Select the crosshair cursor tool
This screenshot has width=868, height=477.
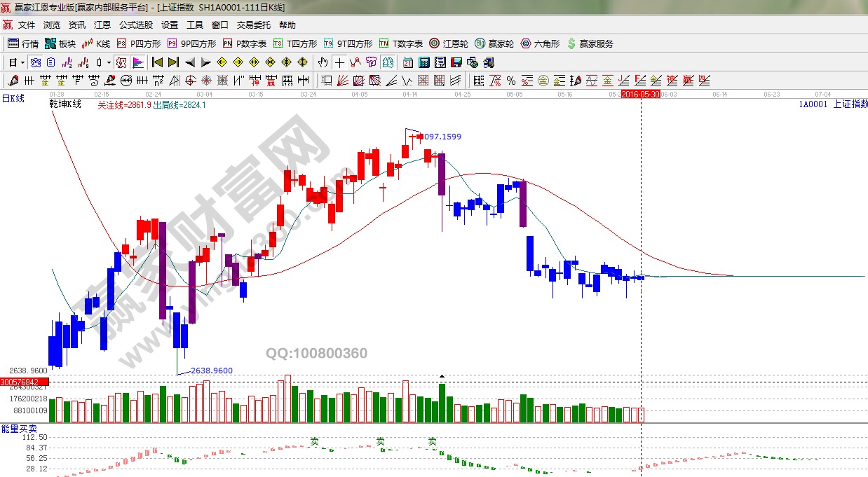click(339, 62)
